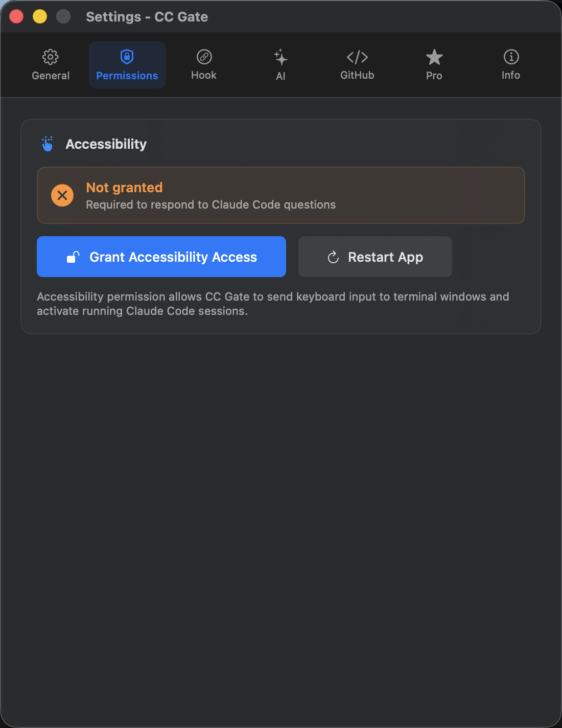Open the AI sparkle icon

coord(280,57)
